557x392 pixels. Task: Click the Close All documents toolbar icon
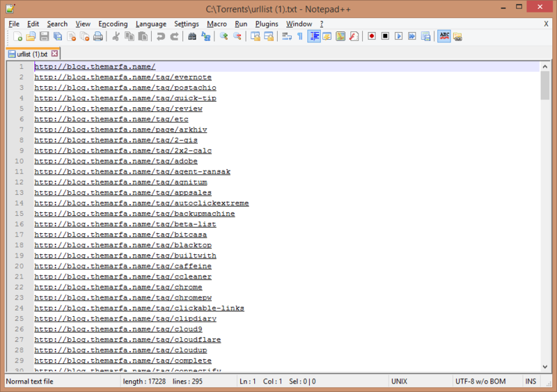point(84,36)
